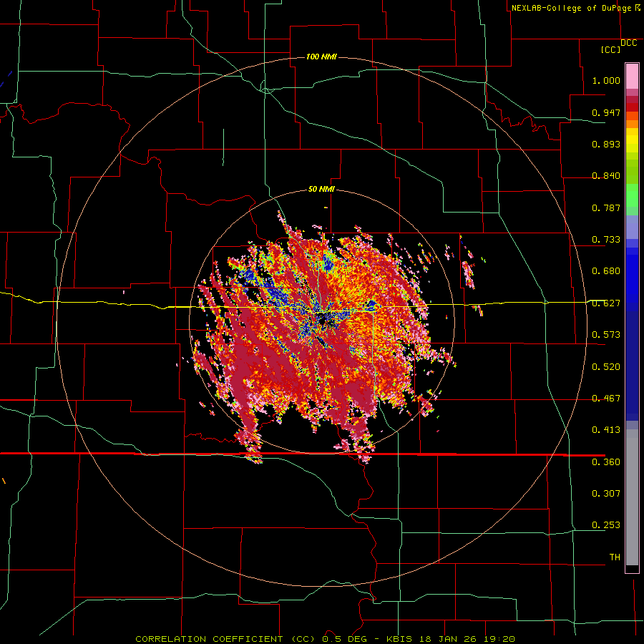Select the DCC label above the scale
Viewport: 644px width, 644px height.
pos(628,43)
